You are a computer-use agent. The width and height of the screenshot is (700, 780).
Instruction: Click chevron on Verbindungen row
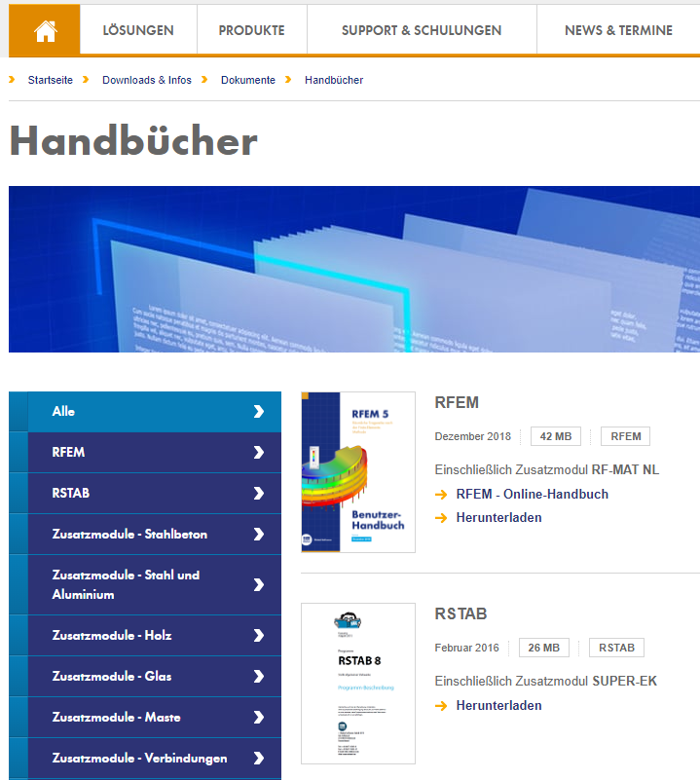(259, 758)
